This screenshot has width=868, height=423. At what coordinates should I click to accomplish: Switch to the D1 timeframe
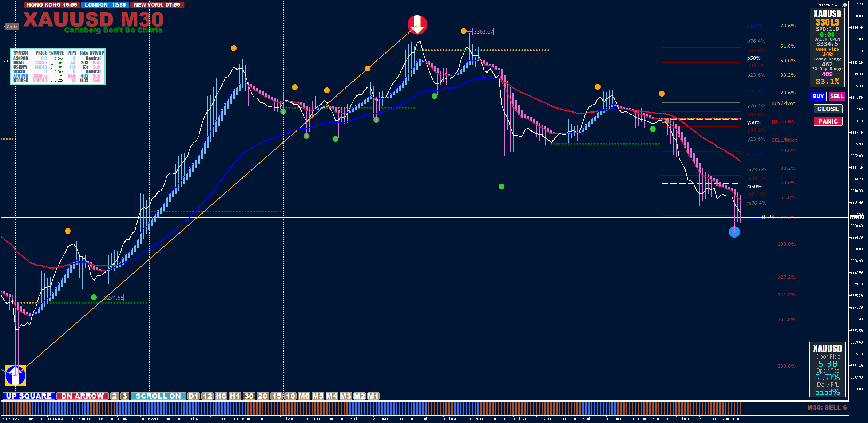(x=194, y=396)
